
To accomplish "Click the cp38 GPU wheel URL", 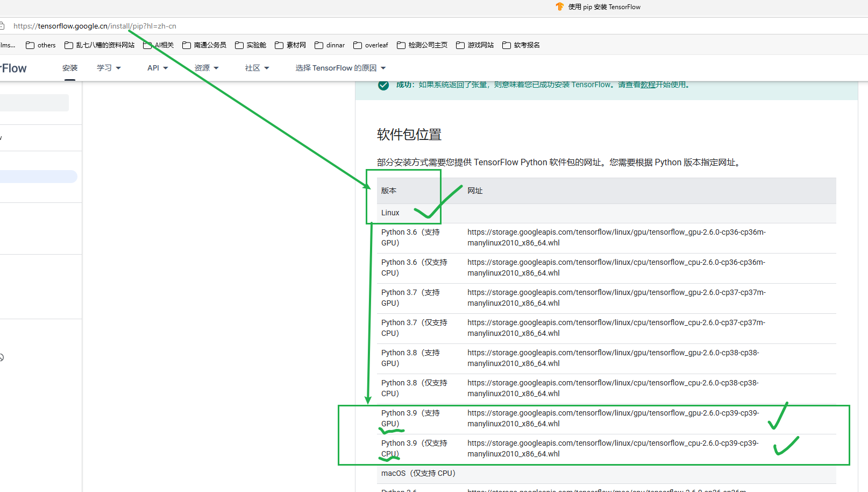I will pos(613,358).
